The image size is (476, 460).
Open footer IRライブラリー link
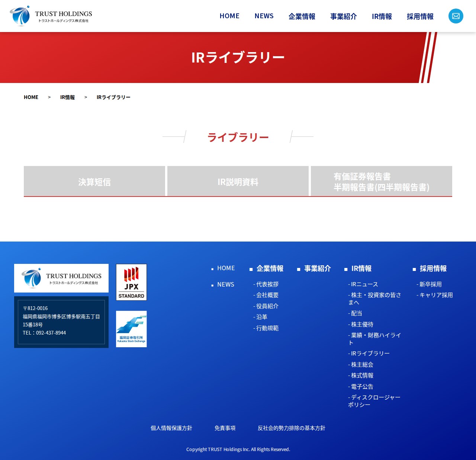coord(369,354)
